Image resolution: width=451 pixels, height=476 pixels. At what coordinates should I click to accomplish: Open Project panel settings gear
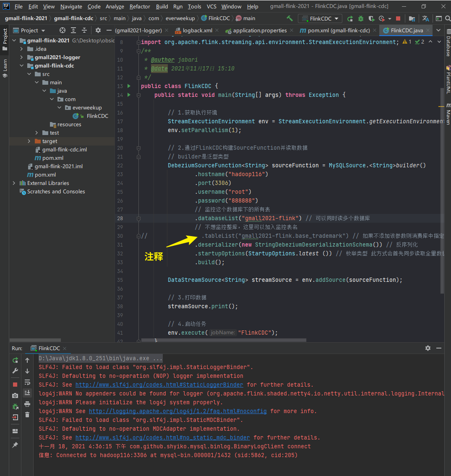click(98, 30)
